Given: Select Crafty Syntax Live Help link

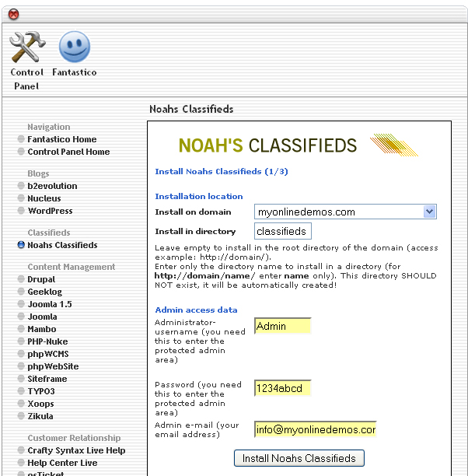Looking at the screenshot, I should (76, 450).
